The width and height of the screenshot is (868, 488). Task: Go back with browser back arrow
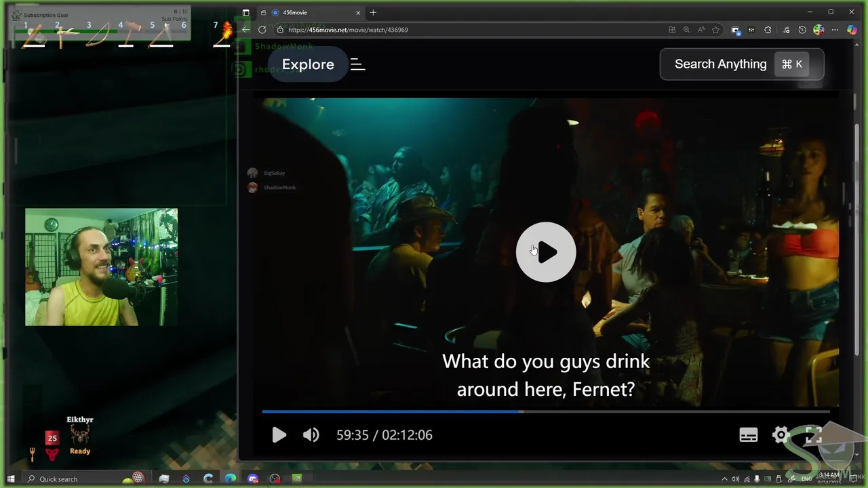[x=245, y=30]
